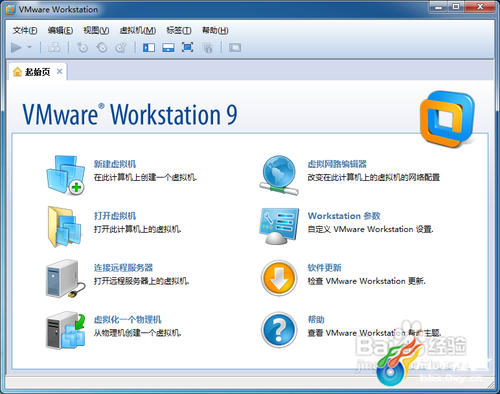This screenshot has height=394, width=500.
Task: Click the help question mark icon
Action: pyautogui.click(x=279, y=330)
